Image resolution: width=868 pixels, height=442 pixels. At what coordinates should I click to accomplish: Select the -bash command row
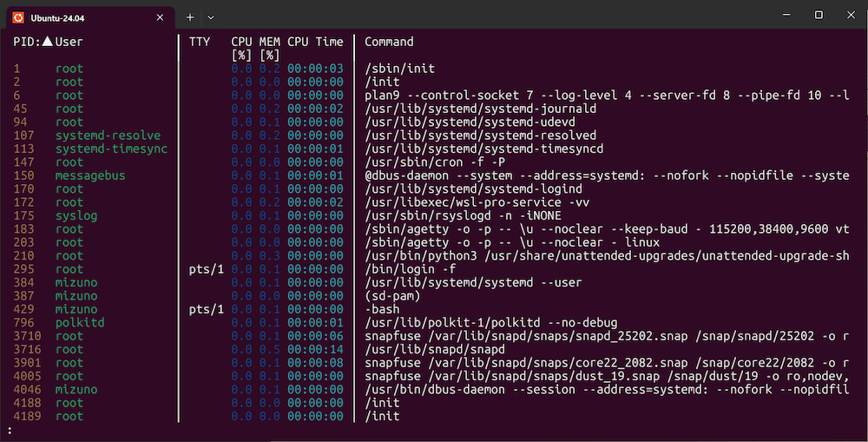tap(382, 309)
